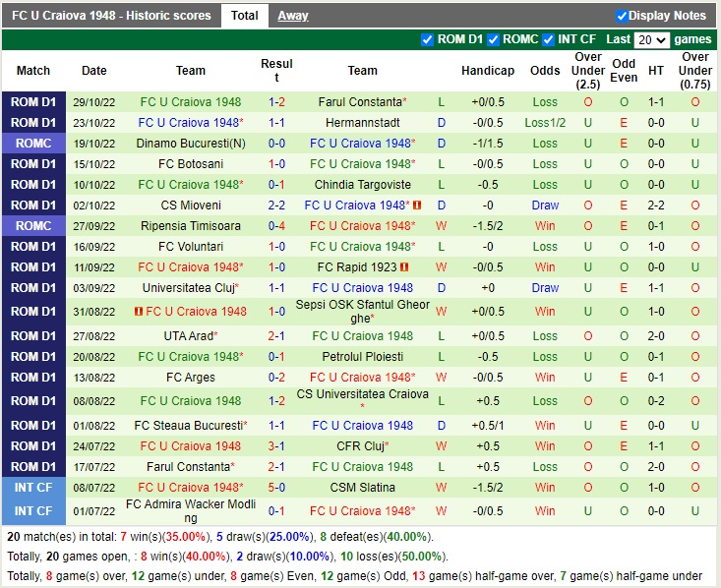This screenshot has height=588, width=721.
Task: Open CSM Slatina team link
Action: (362, 488)
